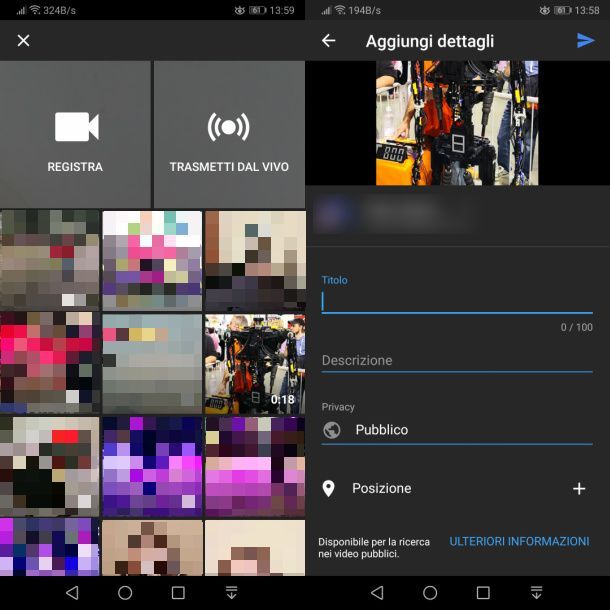Image resolution: width=610 pixels, height=610 pixels.
Task: Tap the right screen Android back button
Action: [377, 593]
